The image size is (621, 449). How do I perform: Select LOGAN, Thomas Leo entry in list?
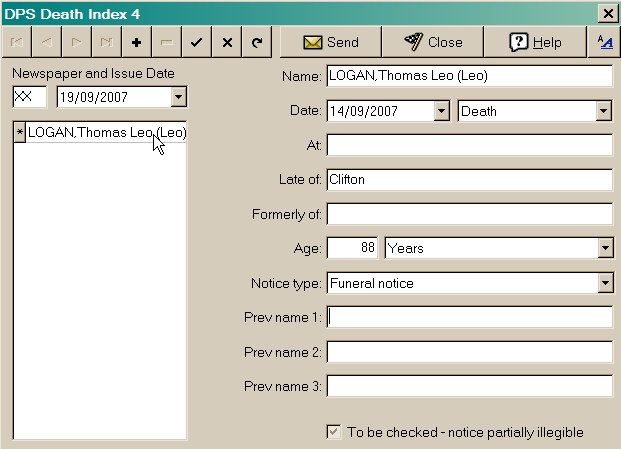tap(106, 133)
